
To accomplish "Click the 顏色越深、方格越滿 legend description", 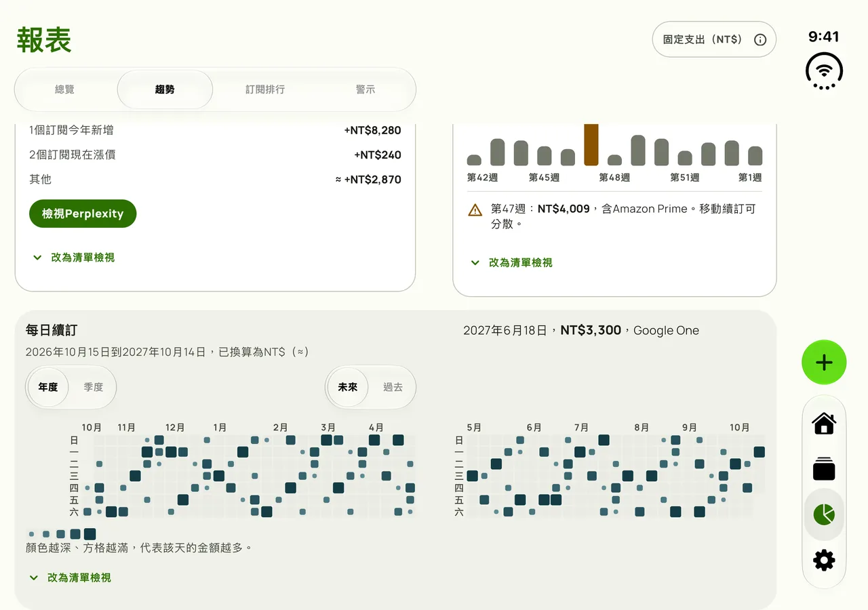I will 139,547.
